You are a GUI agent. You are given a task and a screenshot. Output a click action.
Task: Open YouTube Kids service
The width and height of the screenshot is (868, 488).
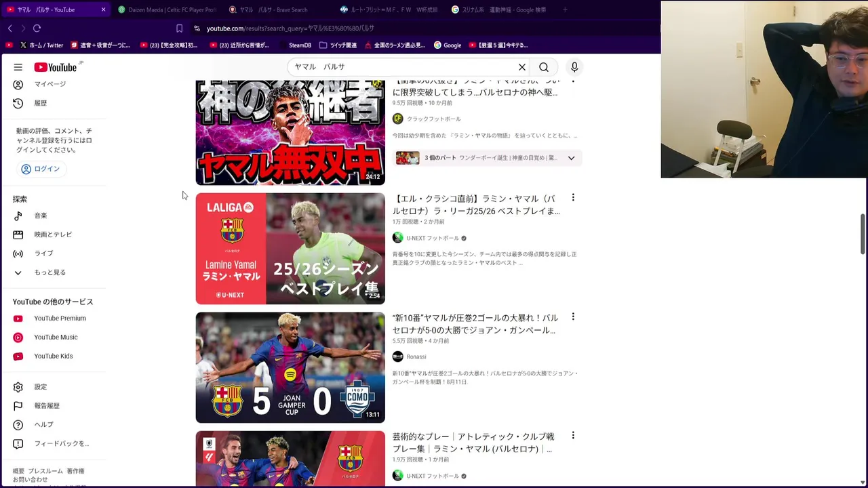[x=54, y=357]
